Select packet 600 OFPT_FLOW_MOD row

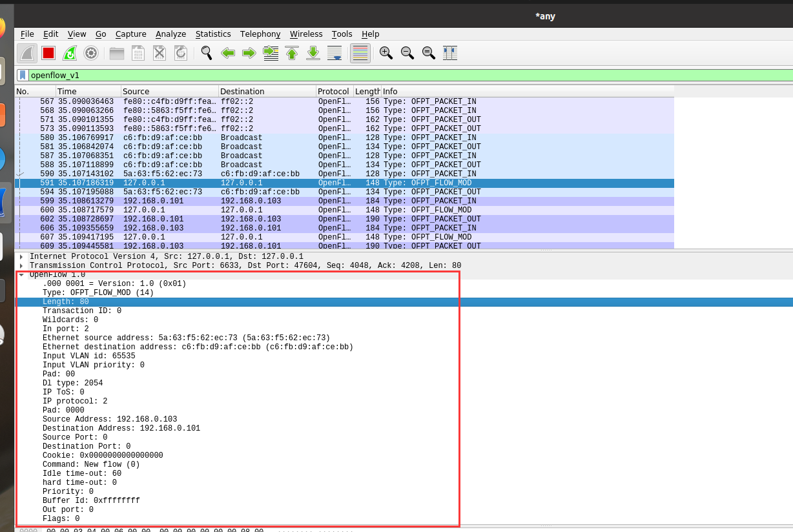(x=344, y=210)
